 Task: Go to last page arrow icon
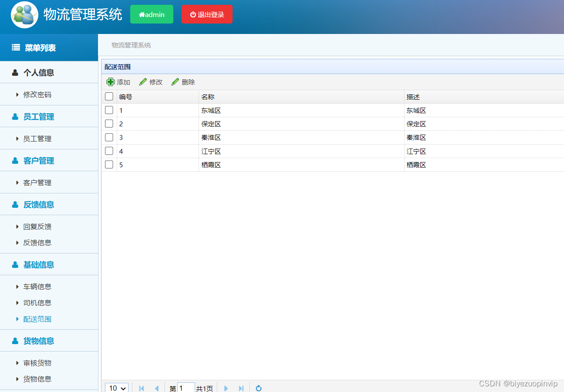point(241,388)
